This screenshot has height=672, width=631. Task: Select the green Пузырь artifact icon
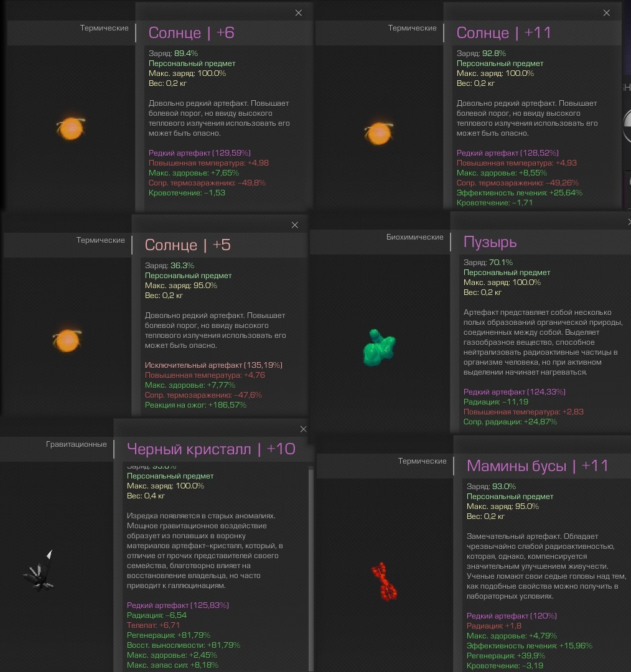[x=379, y=348]
